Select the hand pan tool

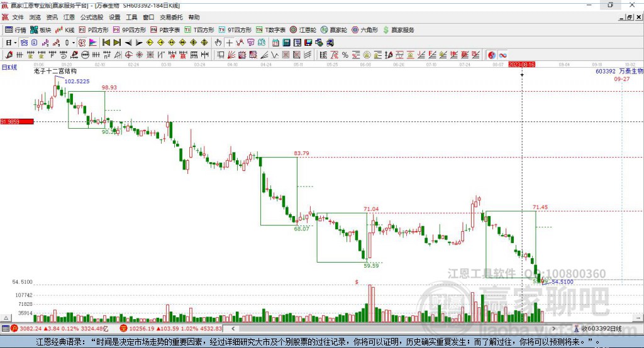coord(218,43)
